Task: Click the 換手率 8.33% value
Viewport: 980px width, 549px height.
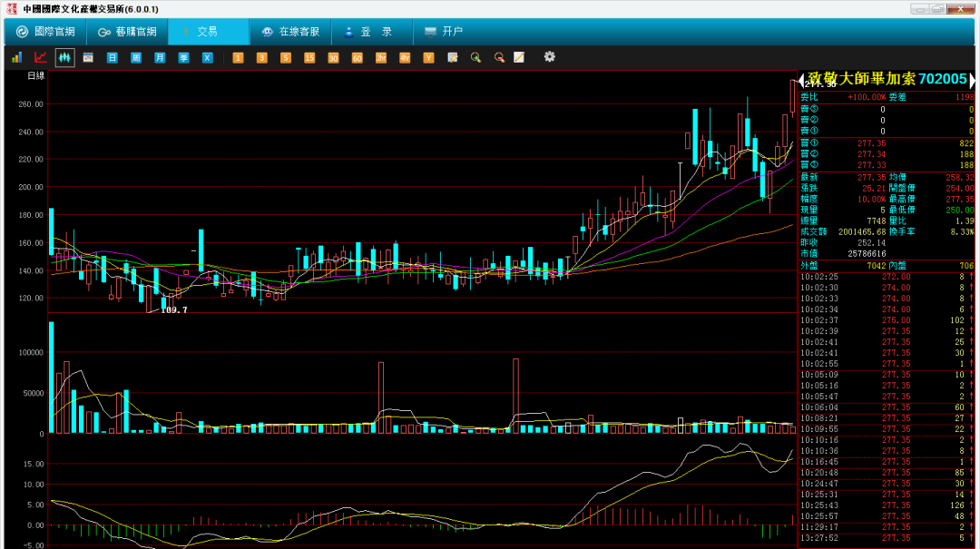Action: [963, 232]
